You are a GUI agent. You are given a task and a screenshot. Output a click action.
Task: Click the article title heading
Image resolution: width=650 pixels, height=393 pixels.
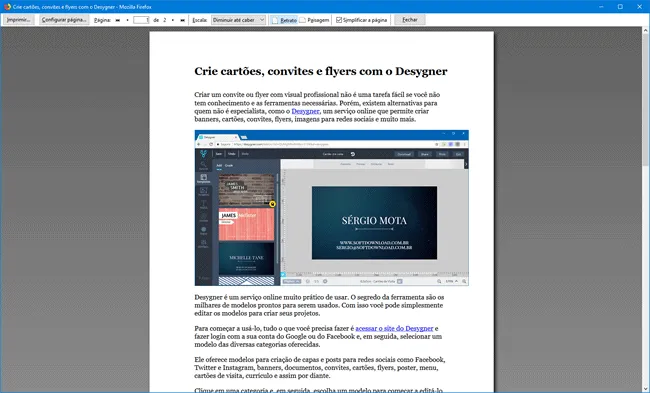point(321,71)
